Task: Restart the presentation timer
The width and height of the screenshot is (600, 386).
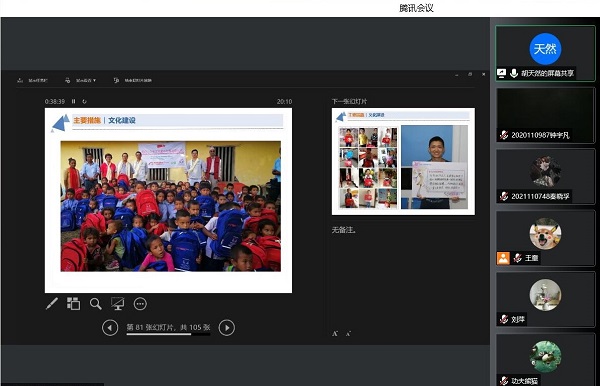Action: tap(85, 101)
